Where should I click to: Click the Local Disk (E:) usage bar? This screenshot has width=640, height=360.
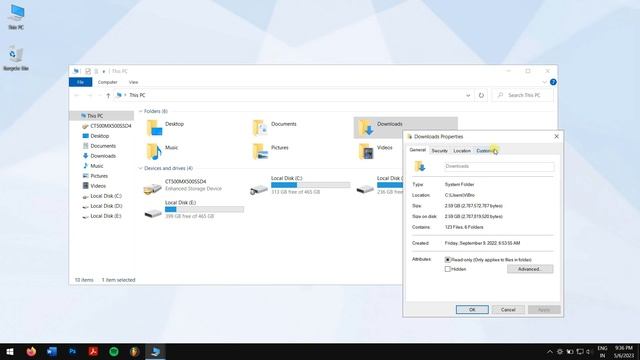204,209
